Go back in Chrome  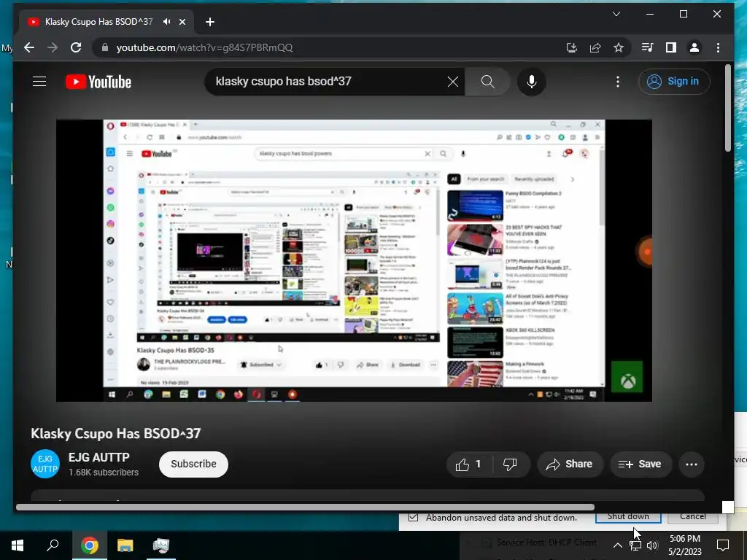pos(29,47)
